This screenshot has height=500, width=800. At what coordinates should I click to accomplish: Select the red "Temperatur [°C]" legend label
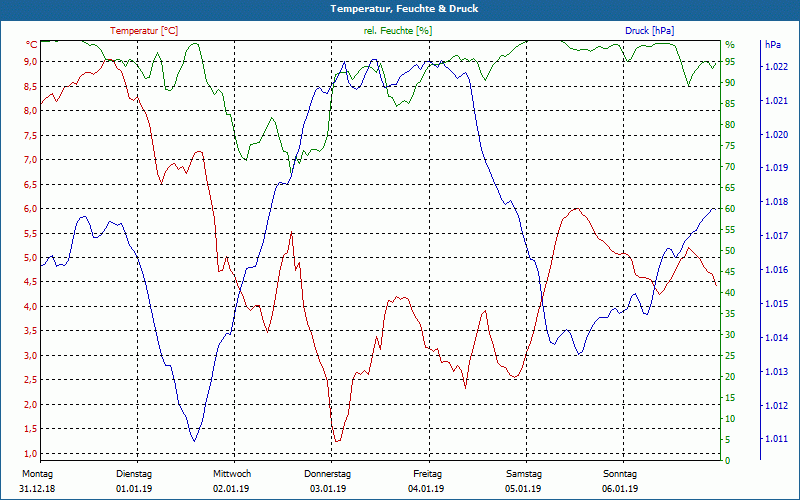pyautogui.click(x=144, y=31)
